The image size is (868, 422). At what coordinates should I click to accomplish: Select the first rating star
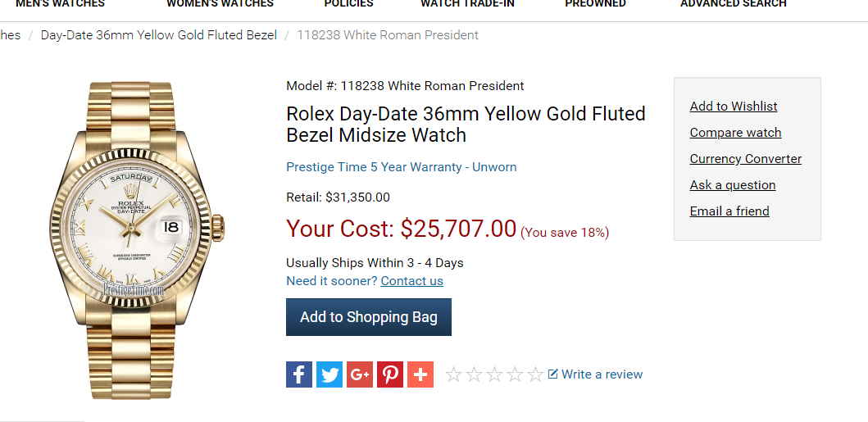pos(453,374)
